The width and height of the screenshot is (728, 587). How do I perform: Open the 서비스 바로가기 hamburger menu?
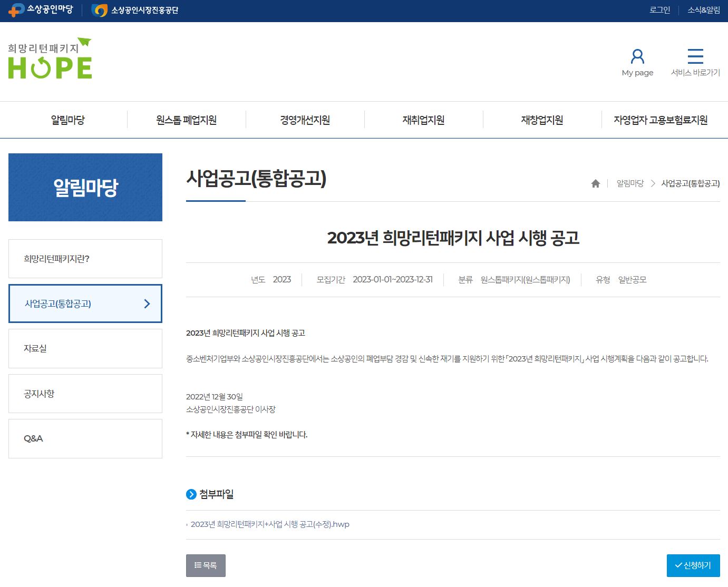pos(695,55)
